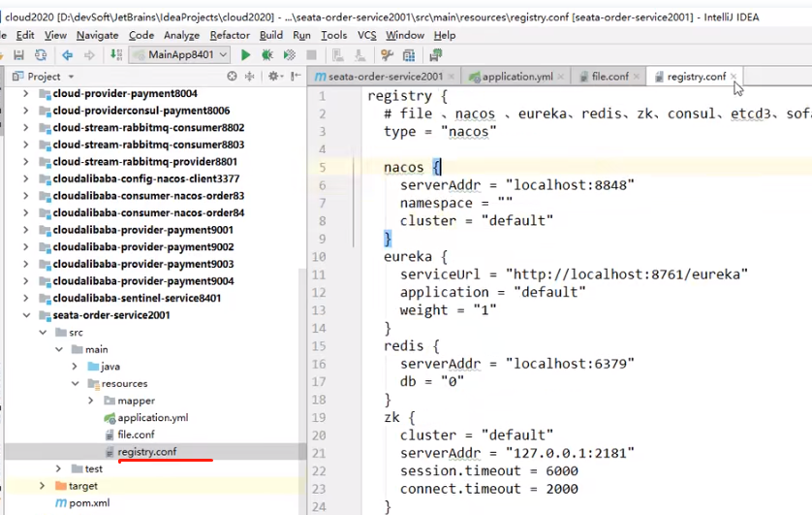
Task: Start debugging with the bug icon
Action: (x=267, y=55)
